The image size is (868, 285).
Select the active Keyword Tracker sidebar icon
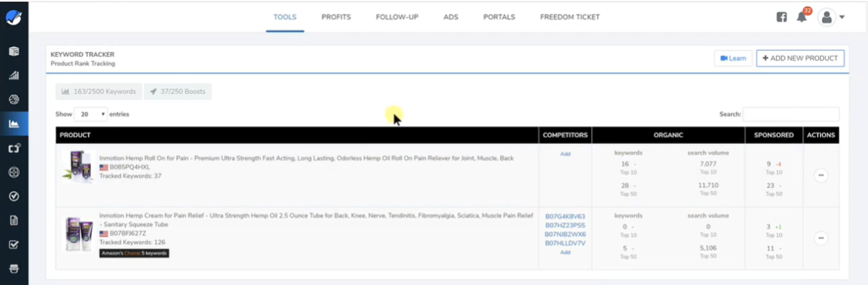tap(14, 124)
